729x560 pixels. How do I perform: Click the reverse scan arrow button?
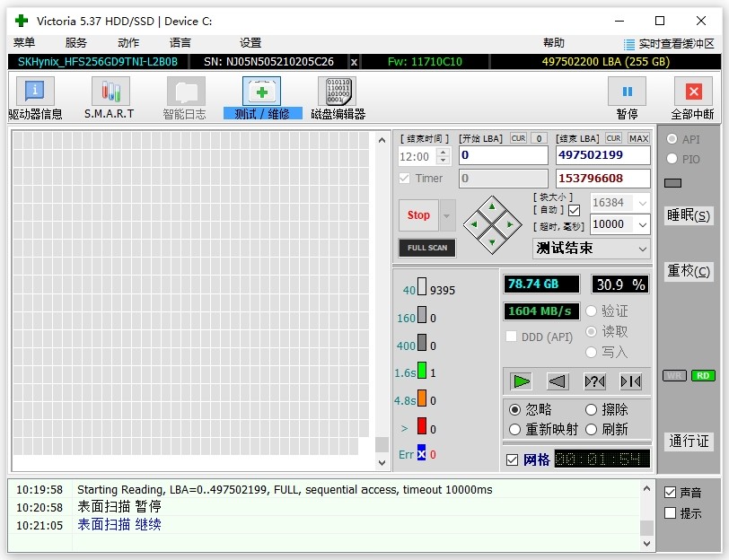click(558, 381)
